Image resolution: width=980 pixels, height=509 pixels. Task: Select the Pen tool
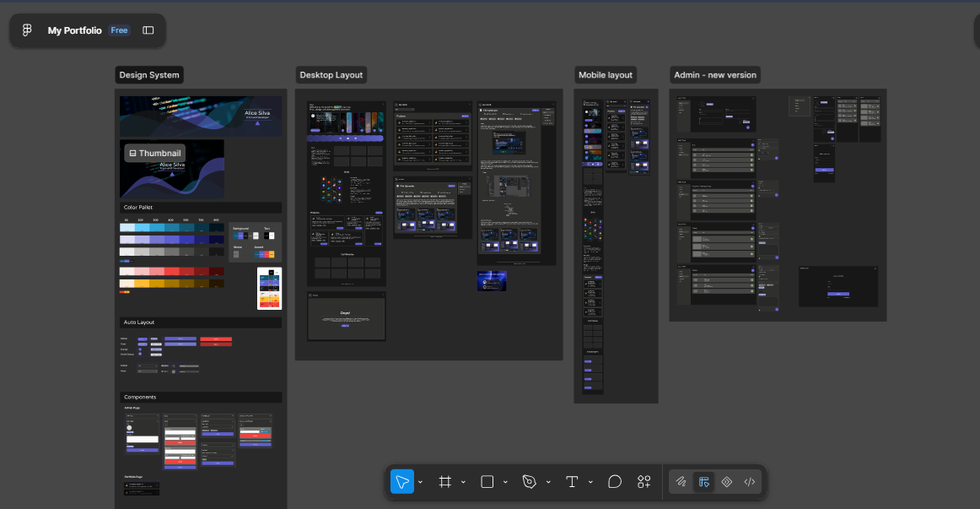coord(530,481)
